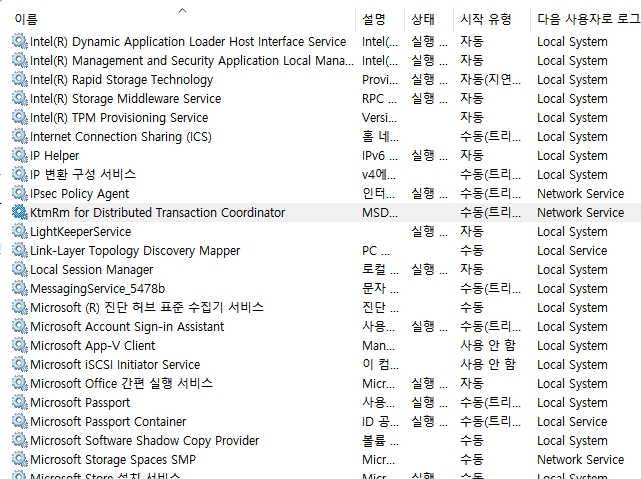Sort by the 설명 column header
The width and height of the screenshot is (641, 479).
click(374, 19)
